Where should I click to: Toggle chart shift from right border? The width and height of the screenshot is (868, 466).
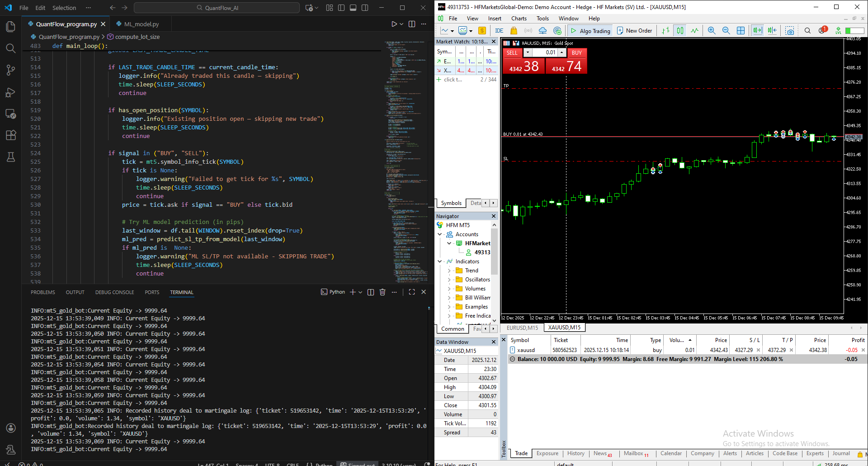[x=772, y=30]
